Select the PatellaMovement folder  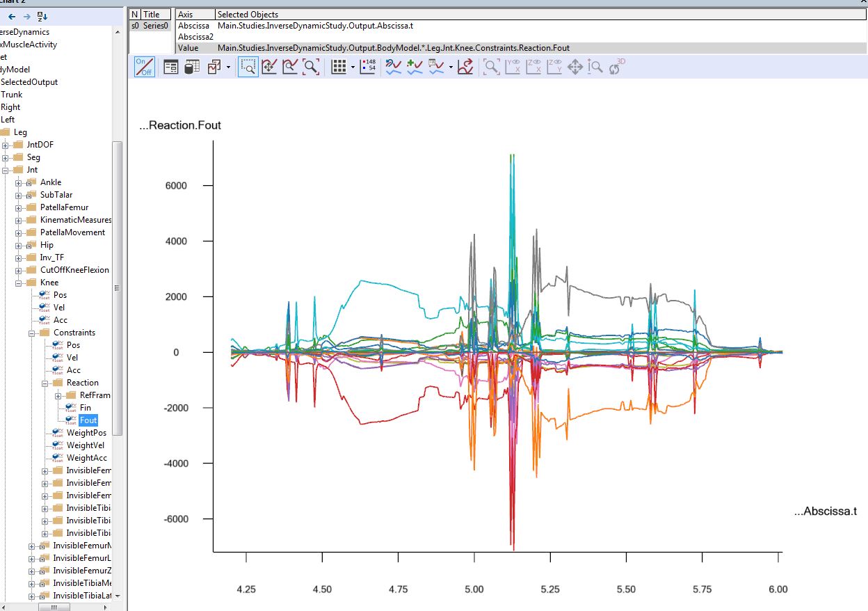click(73, 232)
